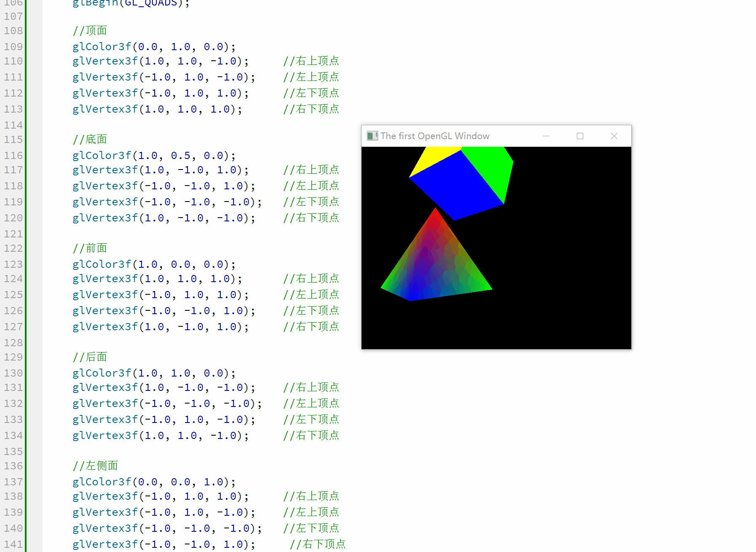The width and height of the screenshot is (756, 552).
Task: Click the //底面 comment
Action: (90, 139)
